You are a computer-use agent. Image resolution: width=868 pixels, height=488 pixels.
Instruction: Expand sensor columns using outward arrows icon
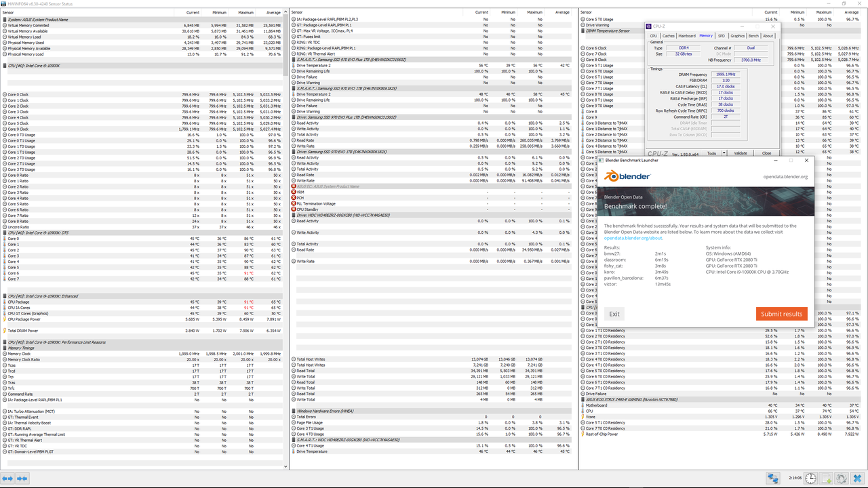pyautogui.click(x=7, y=479)
